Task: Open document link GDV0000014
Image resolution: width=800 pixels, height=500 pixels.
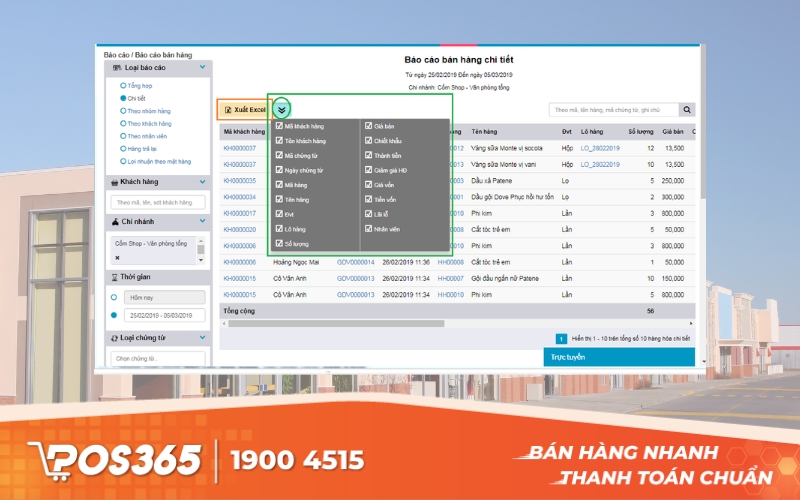Action: click(x=356, y=262)
